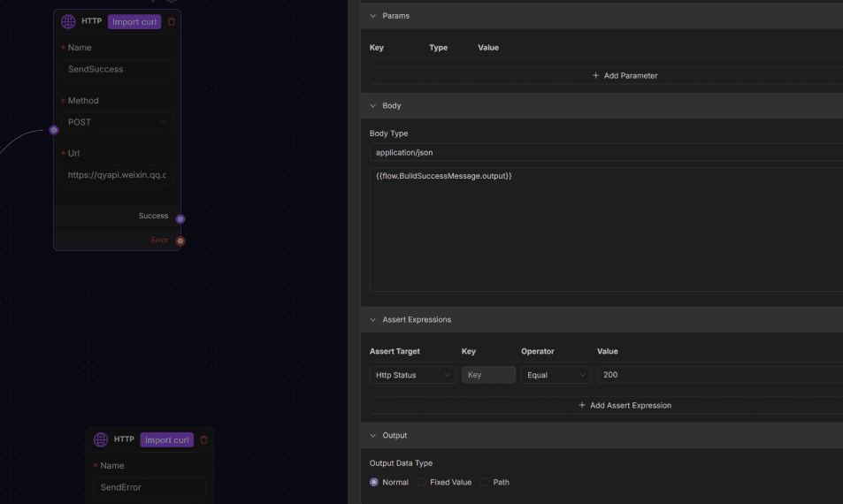This screenshot has width=843, height=504.
Task: Open the Method dropdown showing POST
Action: point(118,122)
